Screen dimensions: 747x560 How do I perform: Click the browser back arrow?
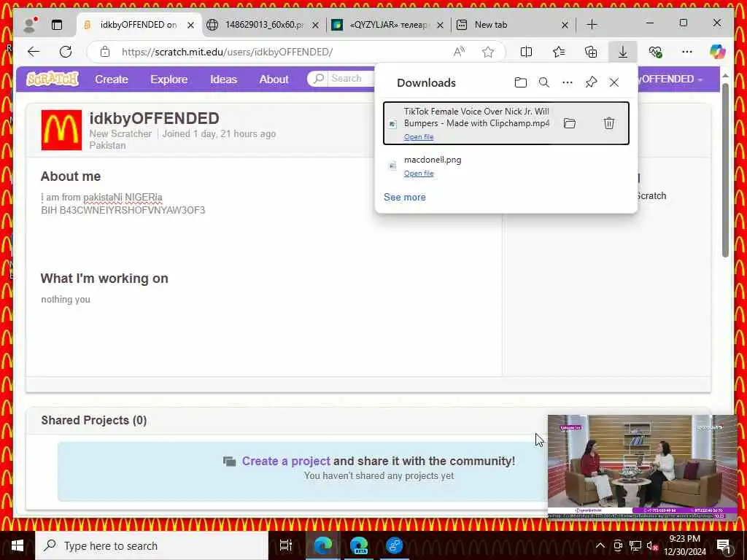pos(34,52)
